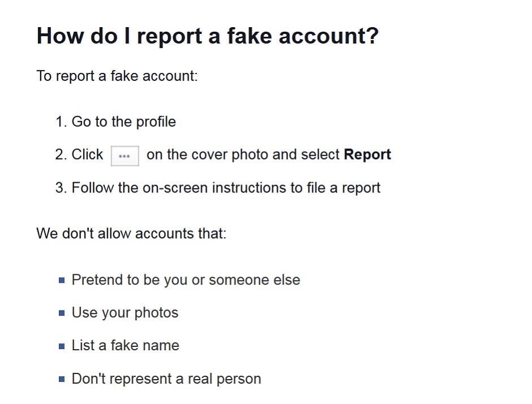Click the square bullet before 'Use your photos'
The width and height of the screenshot is (532, 404).
point(62,313)
